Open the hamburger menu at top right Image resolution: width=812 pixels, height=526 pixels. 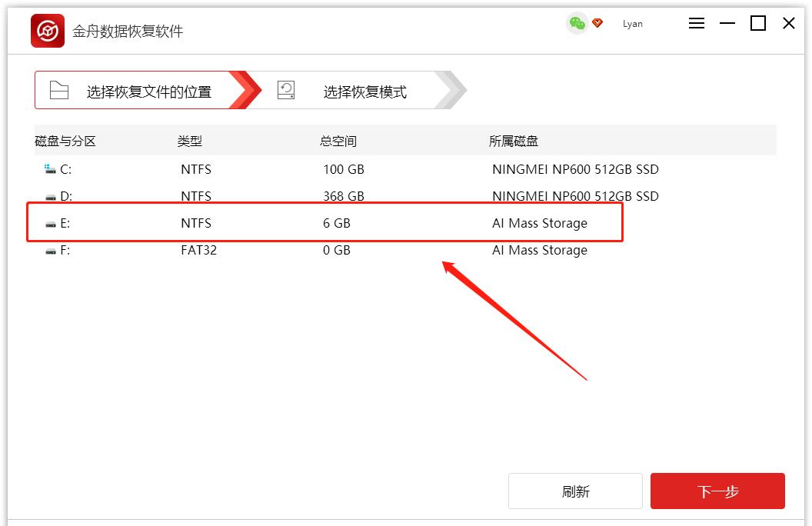click(x=697, y=23)
